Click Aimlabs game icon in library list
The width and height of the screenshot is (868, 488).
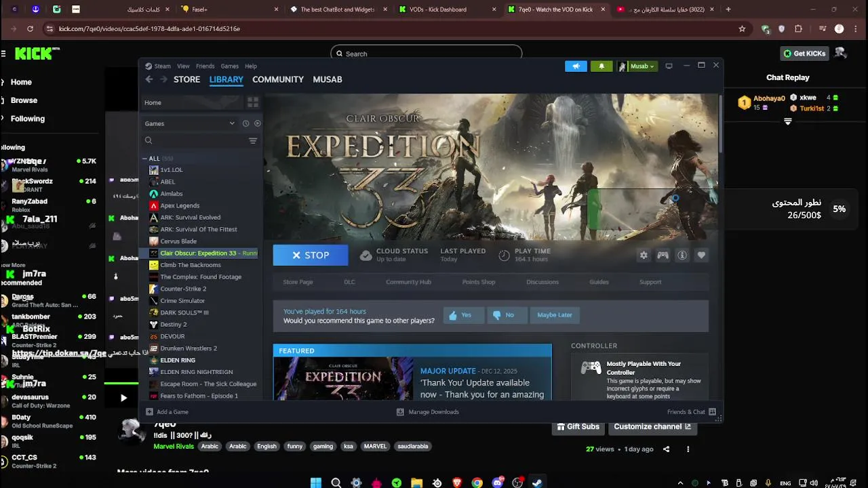[x=154, y=194]
